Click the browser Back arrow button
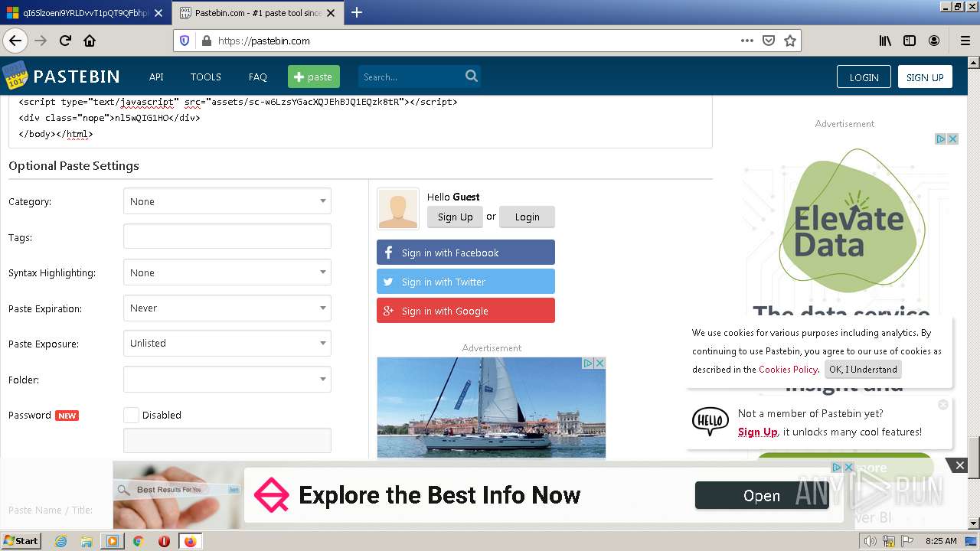The width and height of the screenshot is (980, 551). pyautogui.click(x=15, y=41)
